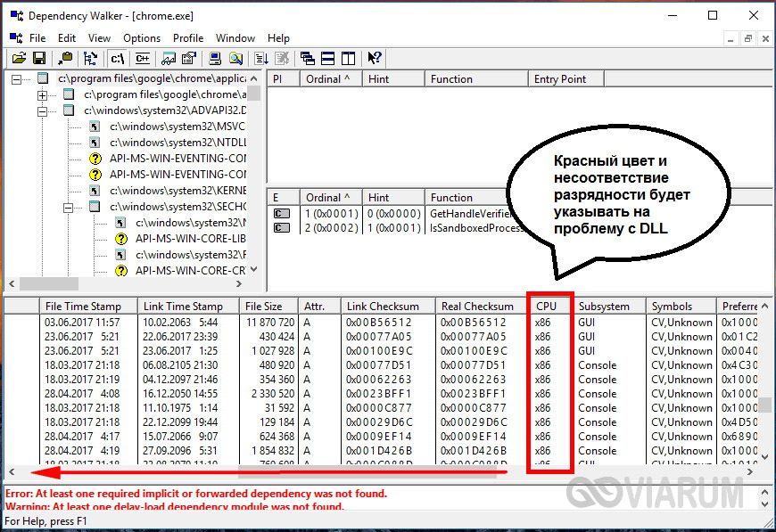Open the Edit menu
The width and height of the screenshot is (776, 532).
[x=66, y=38]
